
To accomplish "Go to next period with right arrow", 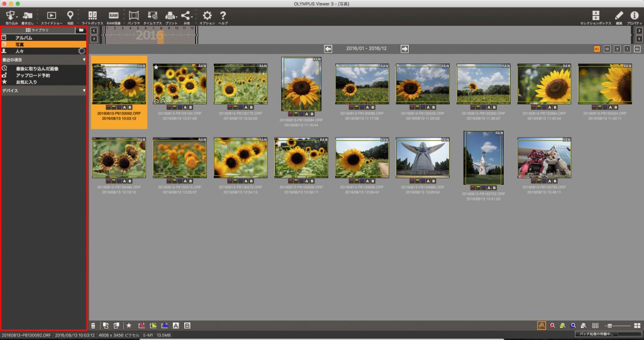I will point(404,49).
